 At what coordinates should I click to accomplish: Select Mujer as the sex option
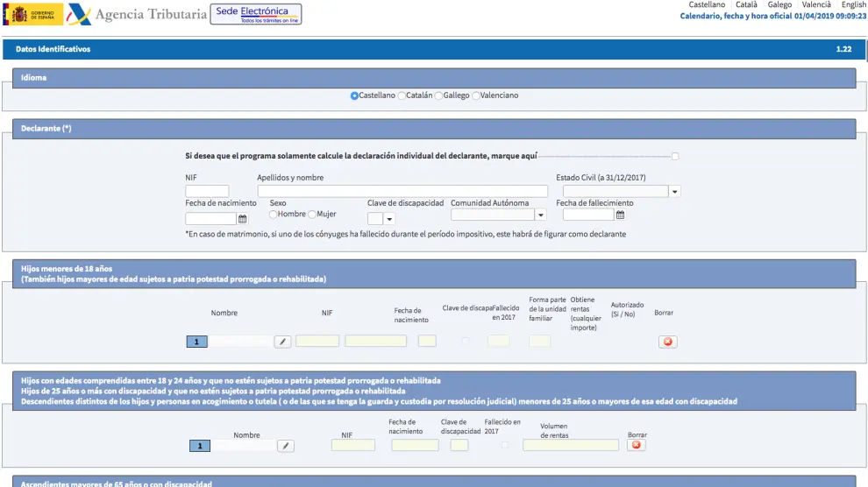pos(312,215)
